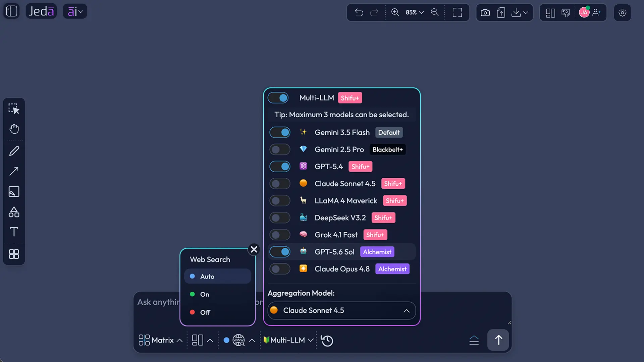Redo the last action

(374, 12)
